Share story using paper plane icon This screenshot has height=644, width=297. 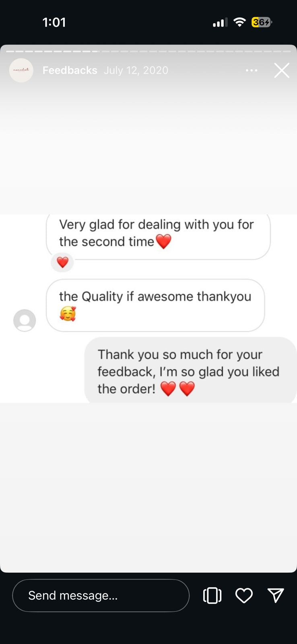[x=276, y=595]
